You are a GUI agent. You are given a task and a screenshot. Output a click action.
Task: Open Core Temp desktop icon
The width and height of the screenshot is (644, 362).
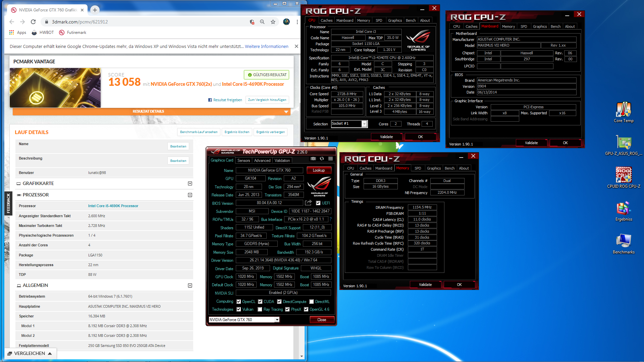pyautogui.click(x=624, y=112)
